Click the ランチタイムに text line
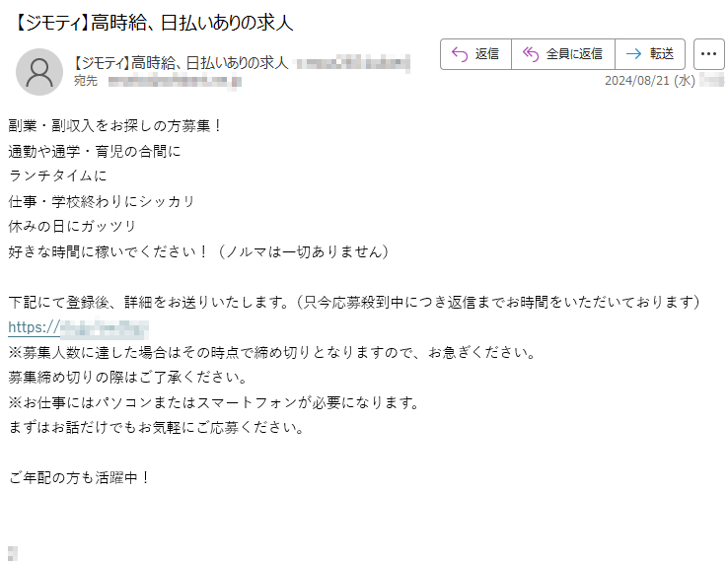This screenshot has height=564, width=728. [x=58, y=176]
